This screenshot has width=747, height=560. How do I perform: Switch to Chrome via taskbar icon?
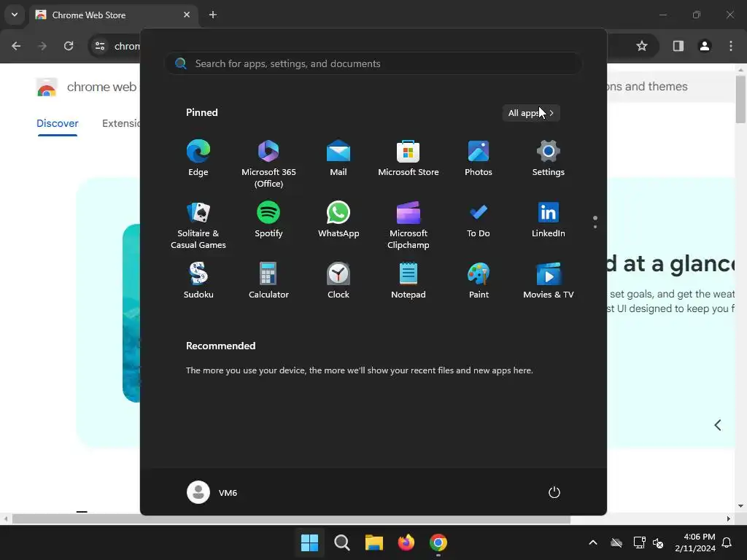click(438, 542)
